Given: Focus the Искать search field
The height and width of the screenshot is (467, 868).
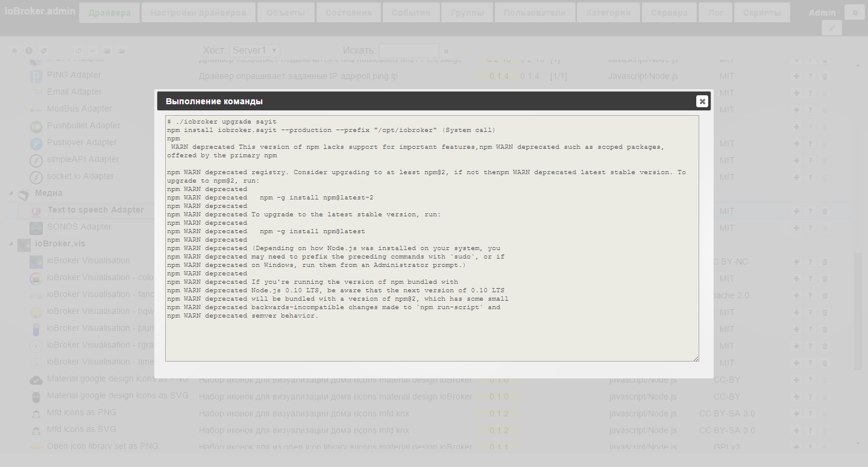Looking at the screenshot, I should point(409,51).
